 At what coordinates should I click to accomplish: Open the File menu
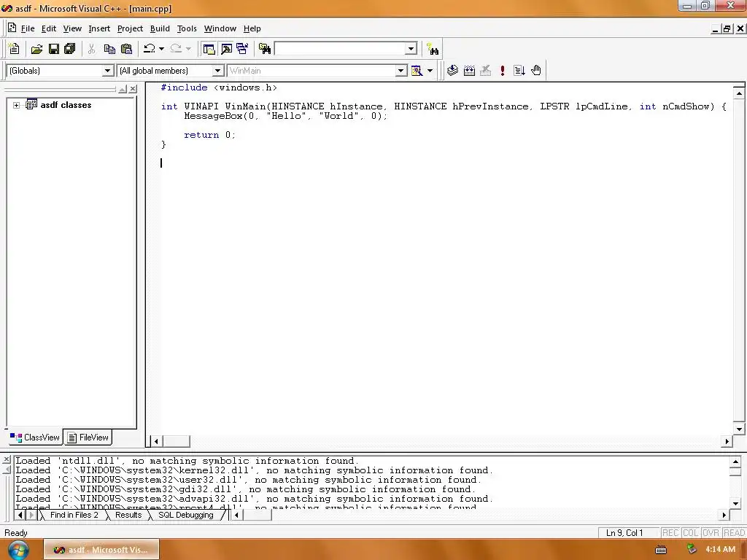[27, 28]
